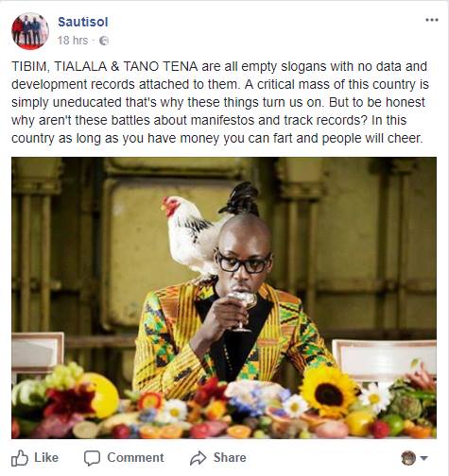Click the man's eyeglasses in the photo
The height and width of the screenshot is (476, 449).
[243, 262]
